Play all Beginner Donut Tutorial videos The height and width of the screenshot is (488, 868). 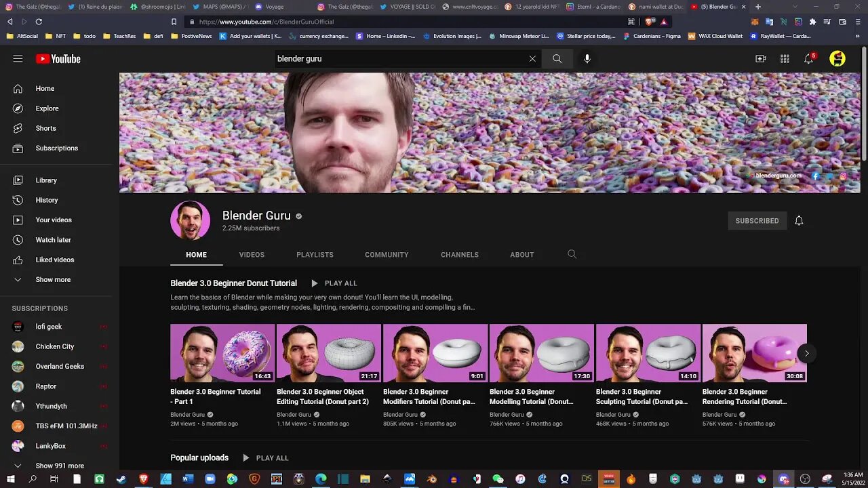[334, 283]
